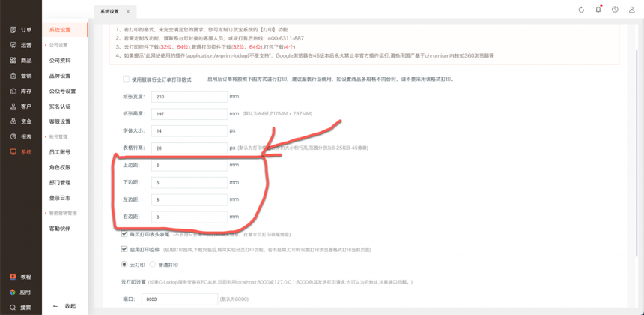Viewport: 644px width, 315px height.
Task: Open the 报表 (Reports) sidebar icon
Action: (x=13, y=137)
